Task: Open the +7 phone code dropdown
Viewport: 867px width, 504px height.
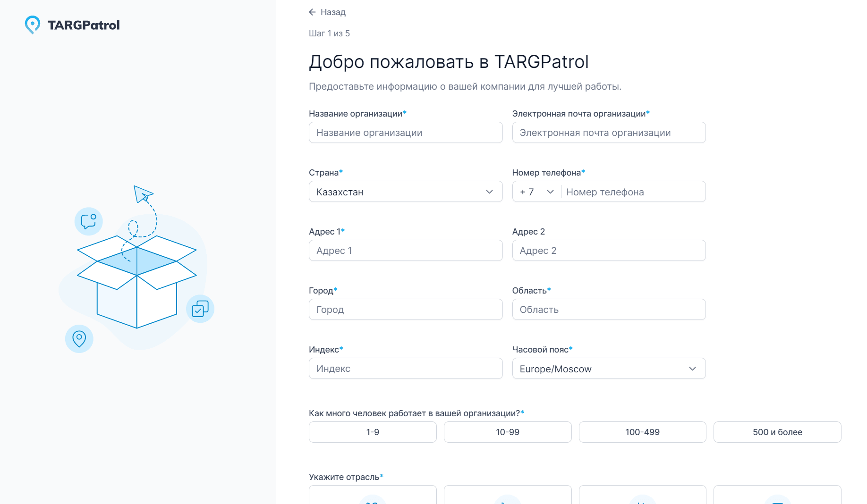Action: pos(536,192)
